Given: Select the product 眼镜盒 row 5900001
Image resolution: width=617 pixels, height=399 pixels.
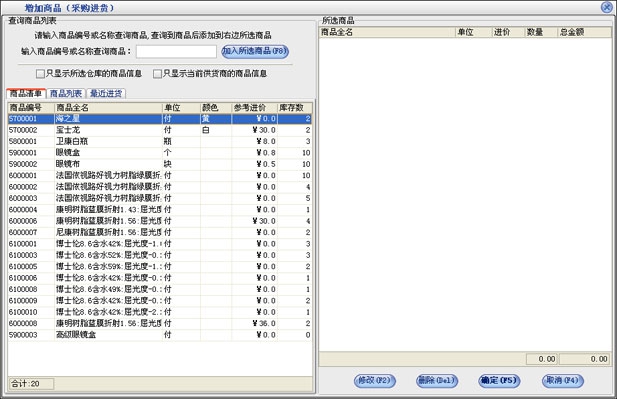Looking at the screenshot, I should pos(160,153).
